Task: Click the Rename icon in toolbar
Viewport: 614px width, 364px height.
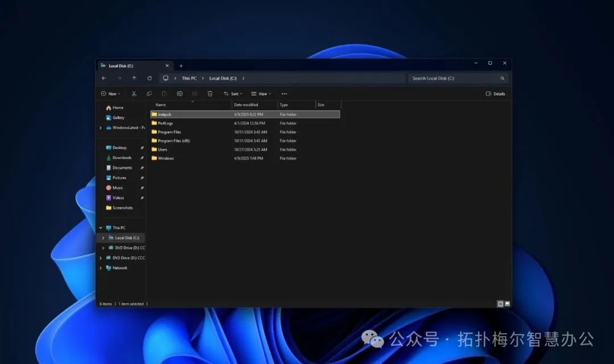Action: (180, 94)
